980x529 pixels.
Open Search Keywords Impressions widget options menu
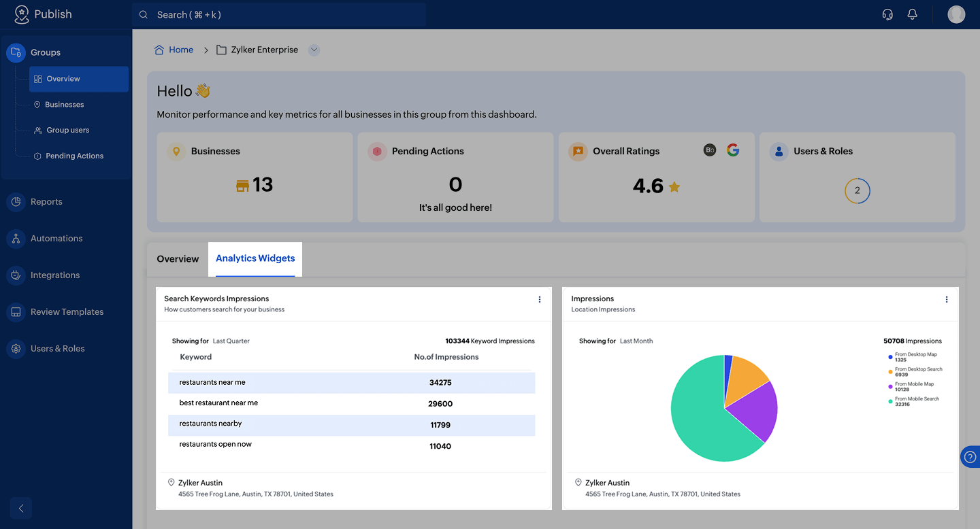[540, 299]
